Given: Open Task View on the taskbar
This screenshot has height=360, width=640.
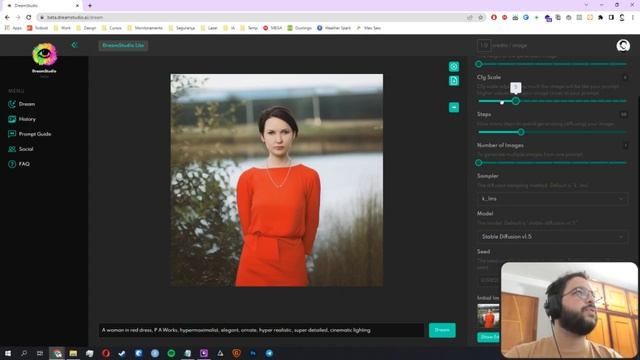Looking at the screenshot, I should tap(40, 353).
